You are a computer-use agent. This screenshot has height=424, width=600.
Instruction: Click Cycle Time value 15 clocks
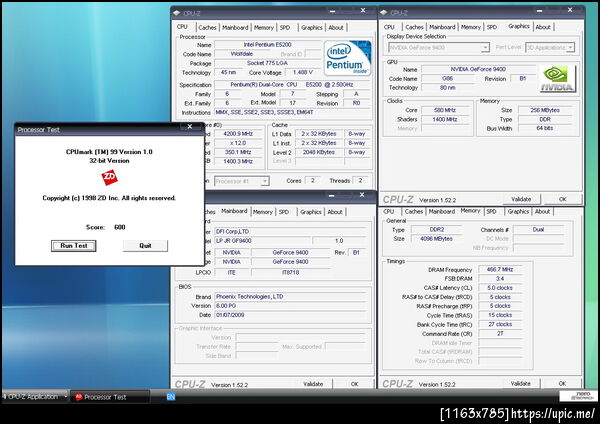coord(500,315)
